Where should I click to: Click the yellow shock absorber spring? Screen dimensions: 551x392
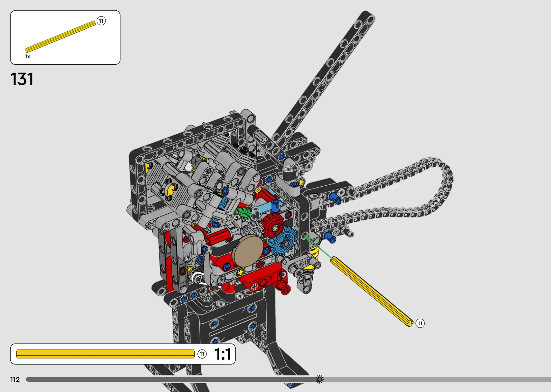coord(314,253)
